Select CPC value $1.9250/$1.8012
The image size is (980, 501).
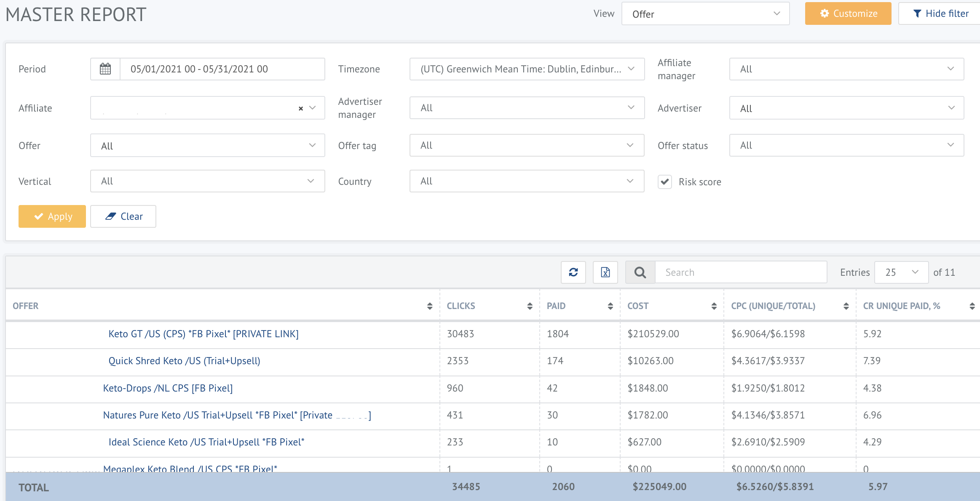pyautogui.click(x=768, y=388)
